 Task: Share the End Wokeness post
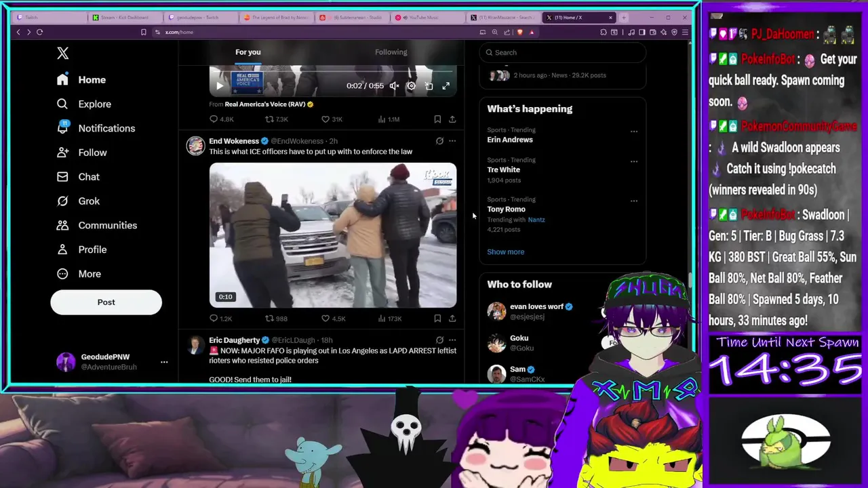pyautogui.click(x=452, y=319)
